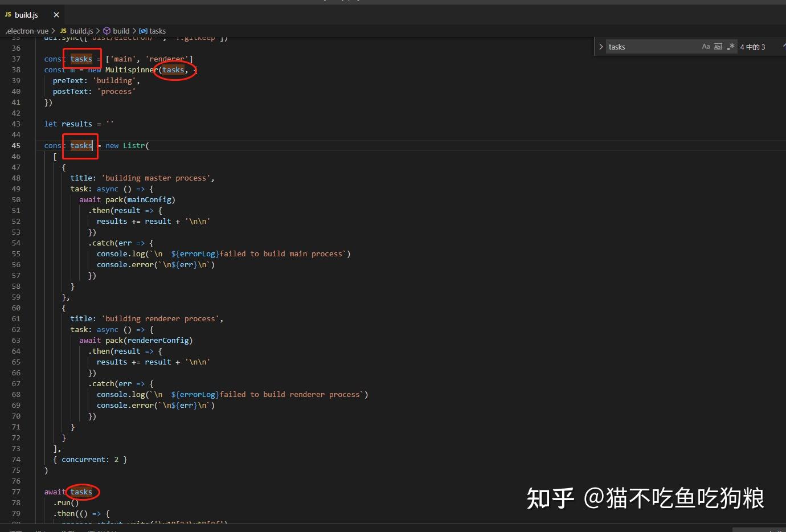Click the highlighted tasks match on line 45
This screenshot has width=786, height=532.
point(80,146)
